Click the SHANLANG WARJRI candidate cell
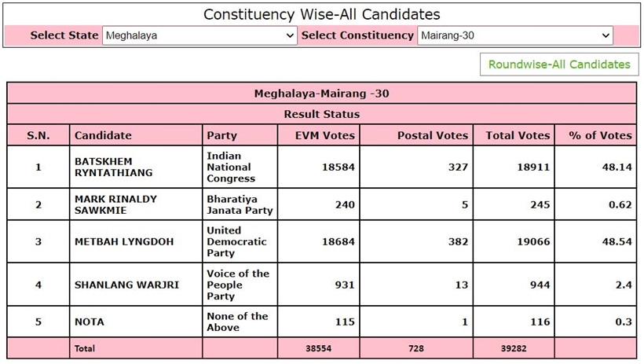 coord(136,285)
